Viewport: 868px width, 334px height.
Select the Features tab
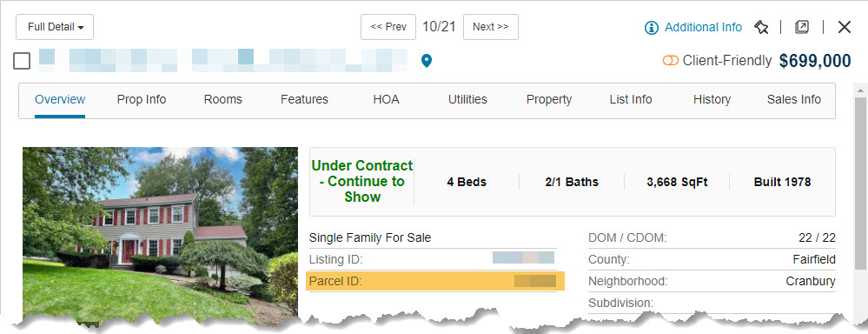click(304, 100)
